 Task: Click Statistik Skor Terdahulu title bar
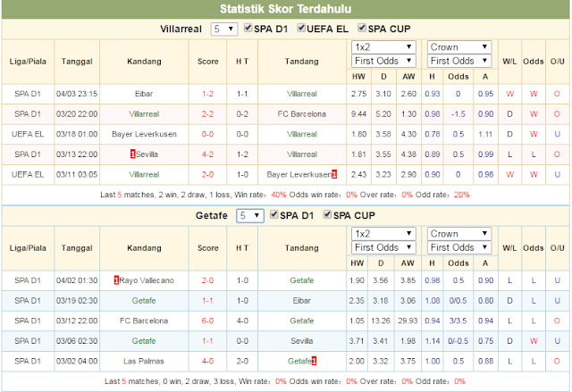[x=286, y=9]
